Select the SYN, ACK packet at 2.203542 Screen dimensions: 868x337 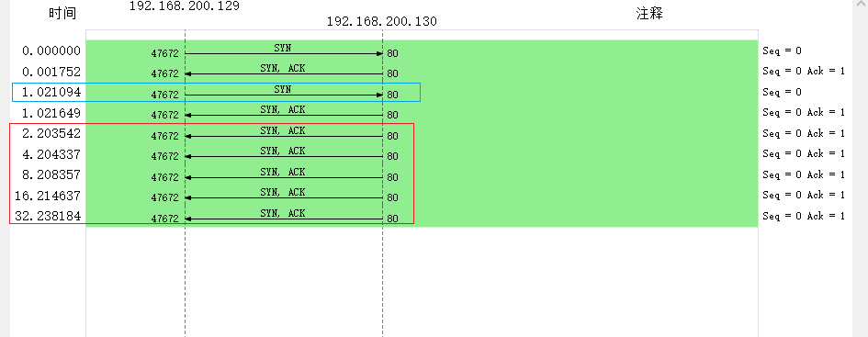tap(422, 133)
